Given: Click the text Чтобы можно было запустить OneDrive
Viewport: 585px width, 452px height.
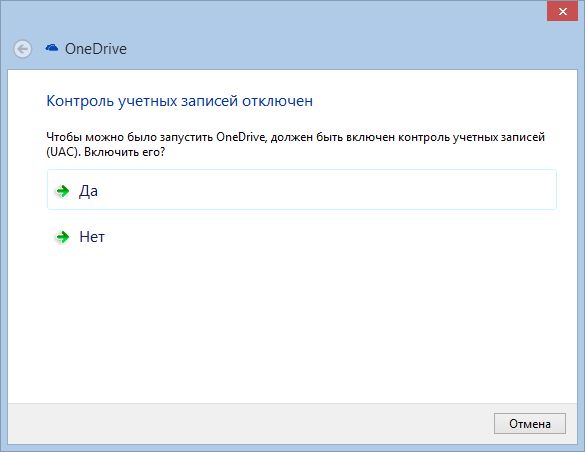Looking at the screenshot, I should pyautogui.click(x=156, y=137).
